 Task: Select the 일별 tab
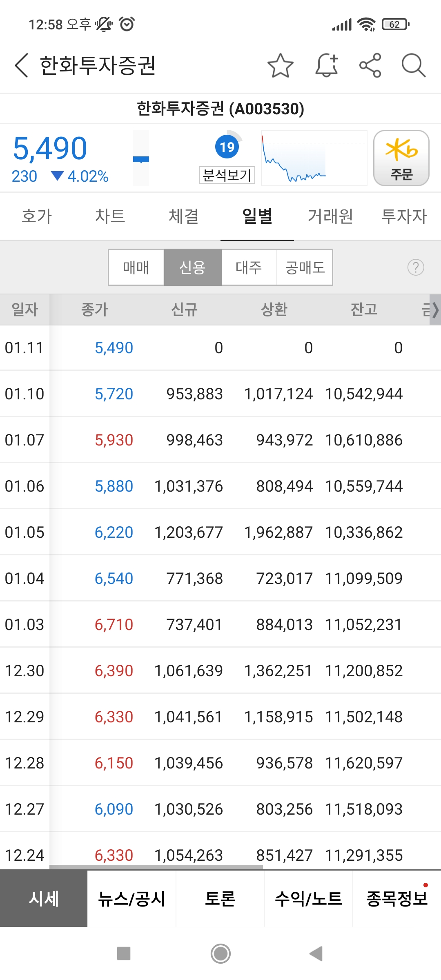tap(257, 216)
